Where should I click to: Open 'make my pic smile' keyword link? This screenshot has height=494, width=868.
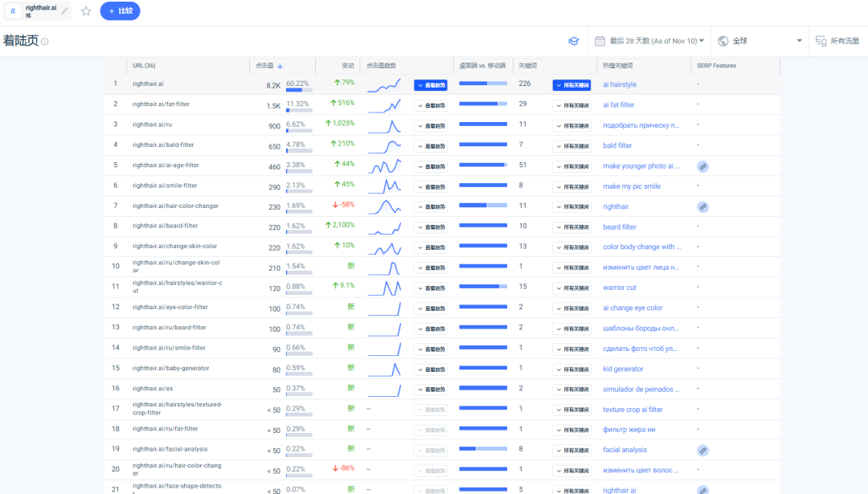click(x=632, y=186)
